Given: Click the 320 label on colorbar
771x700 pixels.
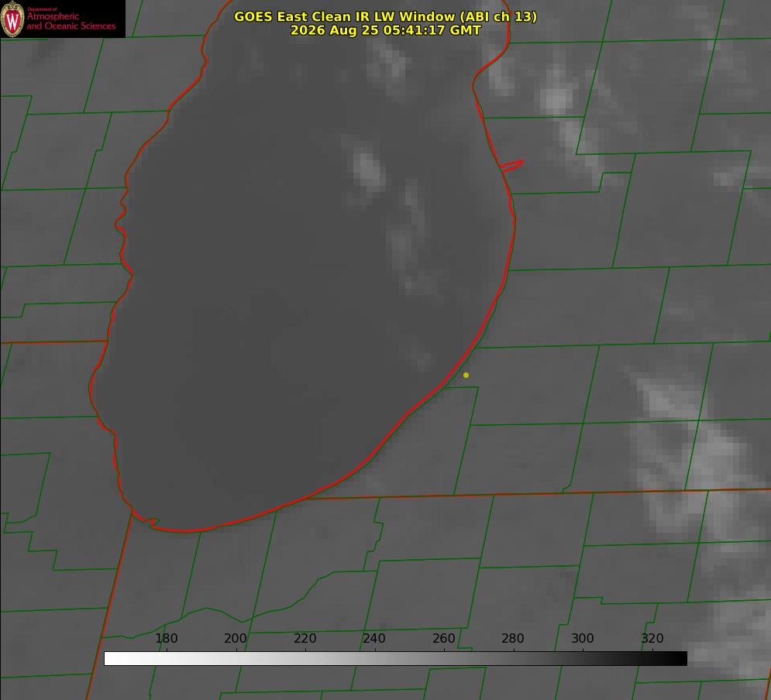Looking at the screenshot, I should [x=652, y=638].
